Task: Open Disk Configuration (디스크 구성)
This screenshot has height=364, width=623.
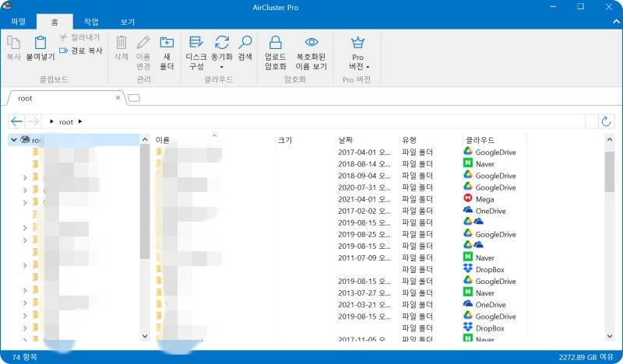Action: click(x=196, y=52)
